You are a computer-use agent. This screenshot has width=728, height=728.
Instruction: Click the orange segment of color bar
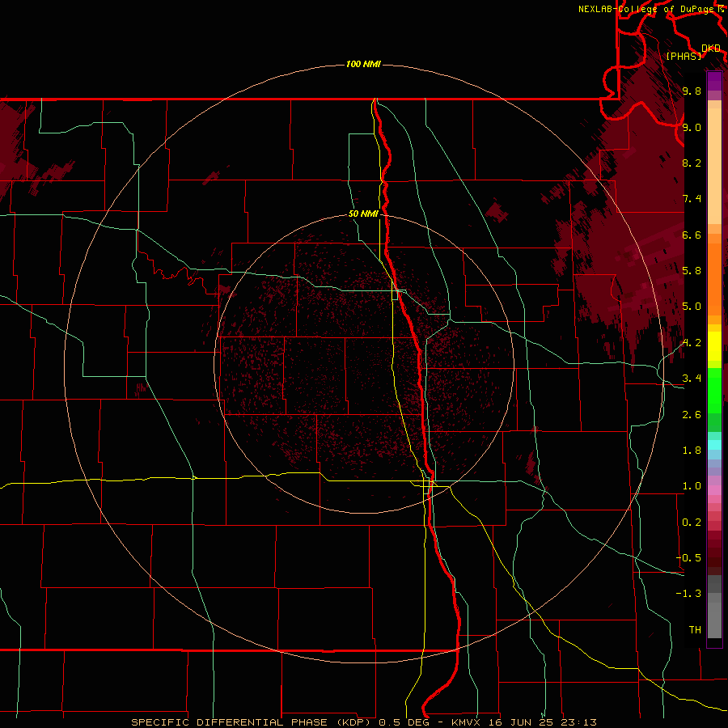(x=714, y=278)
